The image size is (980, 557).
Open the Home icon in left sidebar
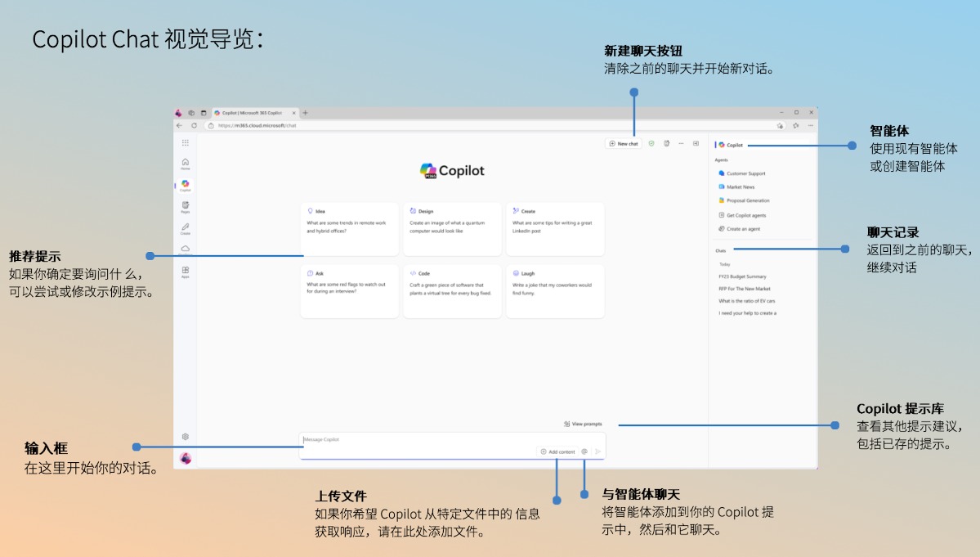(186, 164)
